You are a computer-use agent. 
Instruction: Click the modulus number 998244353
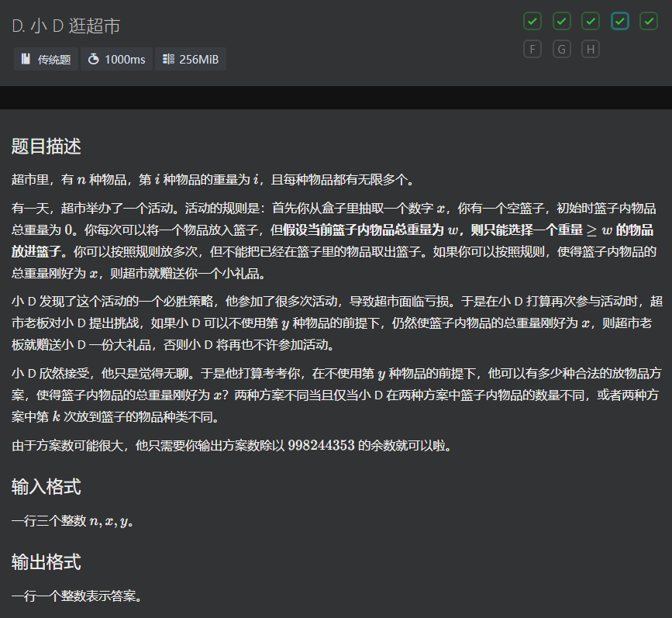(321, 446)
